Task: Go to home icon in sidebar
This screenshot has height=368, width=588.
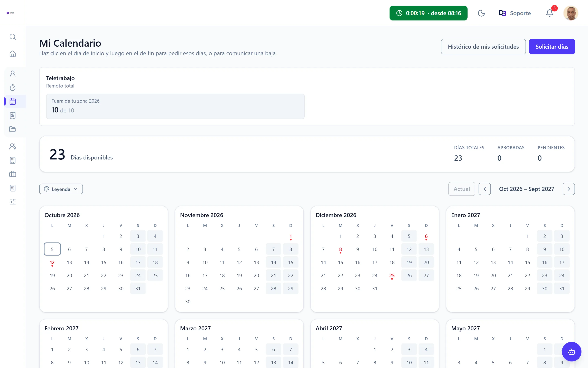Action: pos(13,54)
